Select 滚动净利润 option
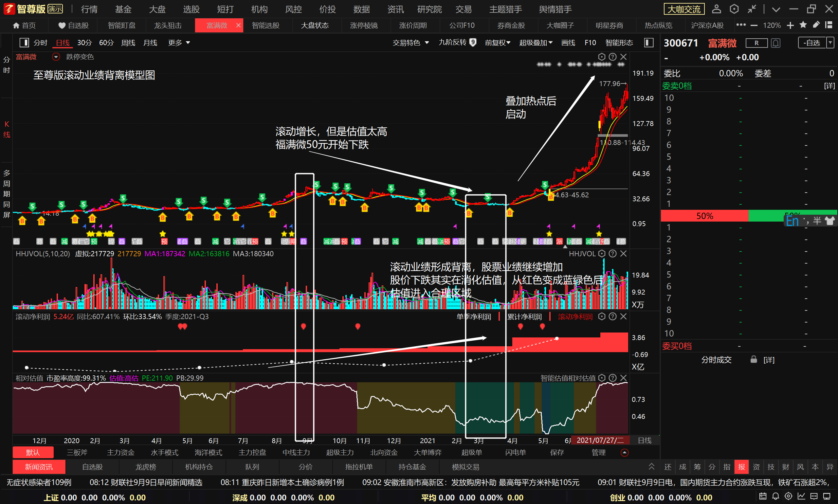 coord(575,316)
